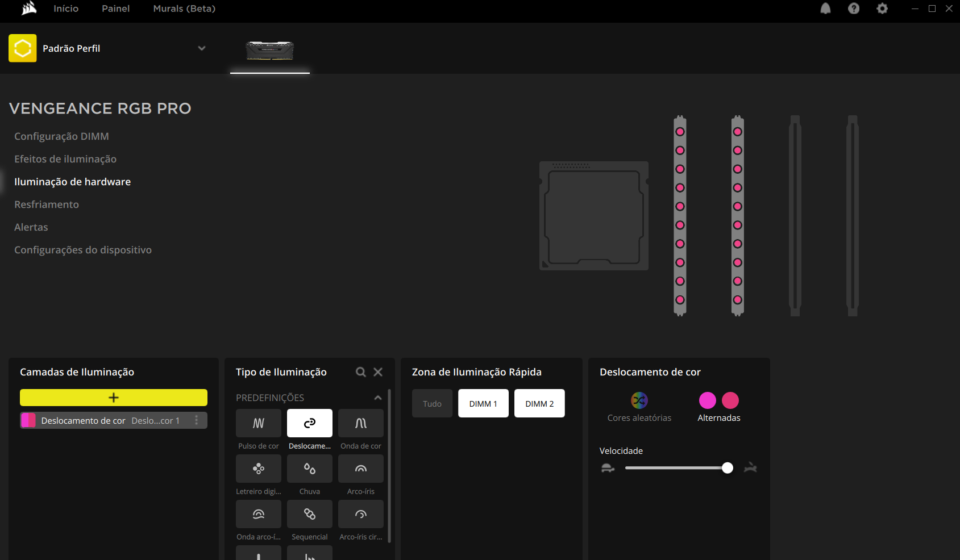960x560 pixels.
Task: Select the third empty DIMM slot
Action: click(x=795, y=216)
